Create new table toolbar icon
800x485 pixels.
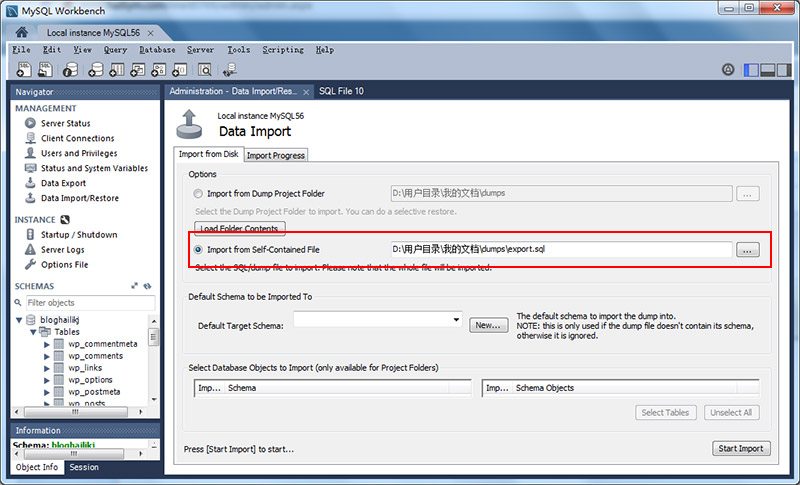click(x=116, y=69)
